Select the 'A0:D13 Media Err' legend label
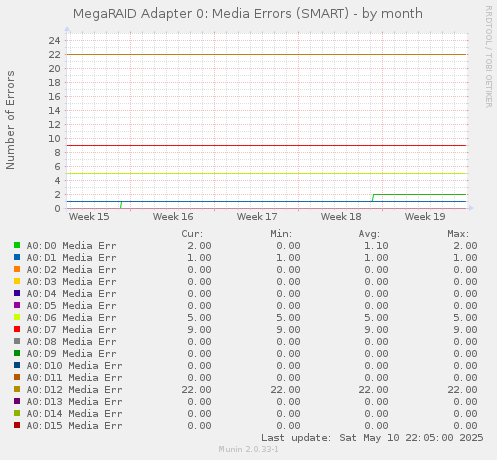497x460 pixels. [75, 402]
